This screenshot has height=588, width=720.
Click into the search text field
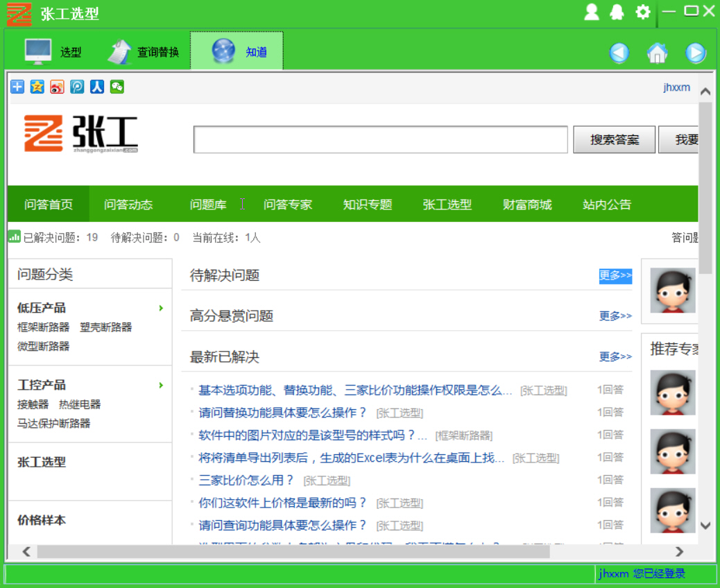(380, 139)
